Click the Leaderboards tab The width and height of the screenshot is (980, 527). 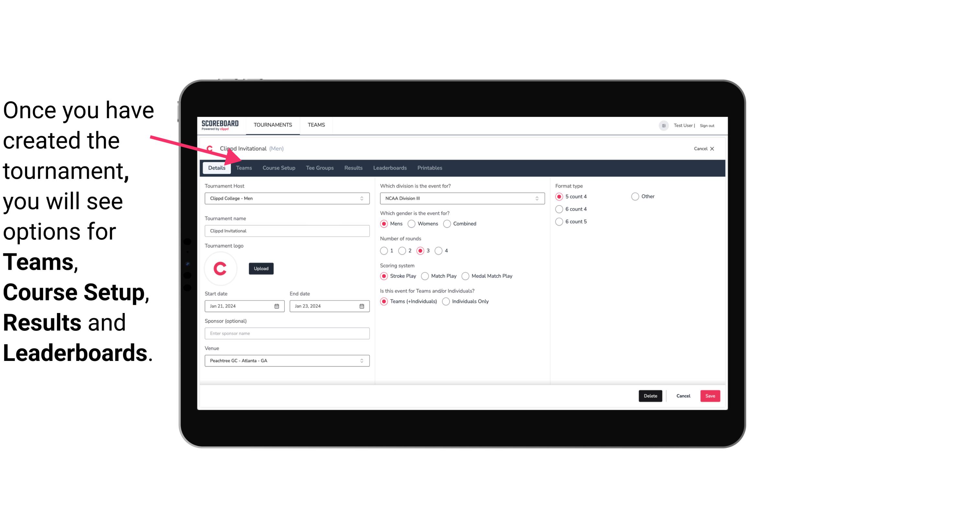coord(389,167)
